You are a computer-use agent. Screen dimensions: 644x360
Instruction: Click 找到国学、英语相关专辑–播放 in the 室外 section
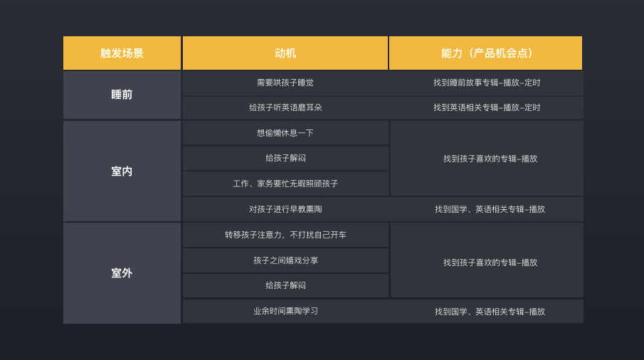[x=490, y=312]
